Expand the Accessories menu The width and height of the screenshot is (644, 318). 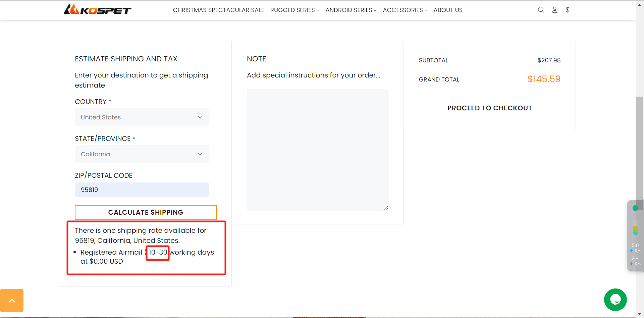pos(405,10)
